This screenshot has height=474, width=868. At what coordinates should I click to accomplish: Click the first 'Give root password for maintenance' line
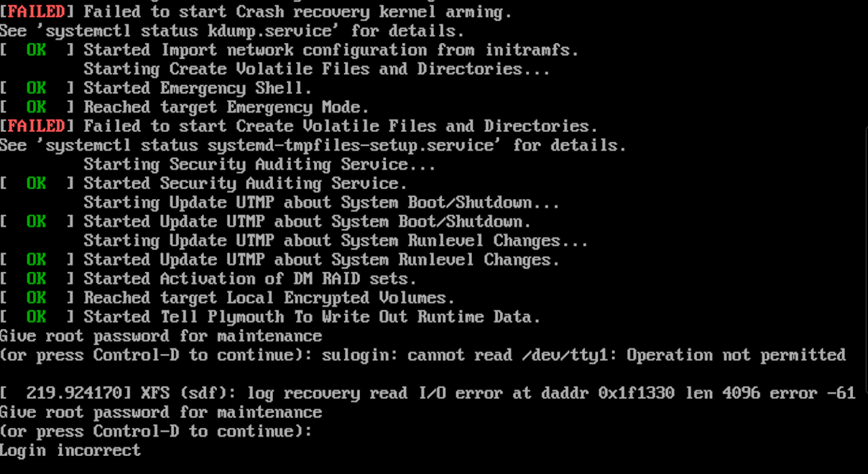pos(161,336)
